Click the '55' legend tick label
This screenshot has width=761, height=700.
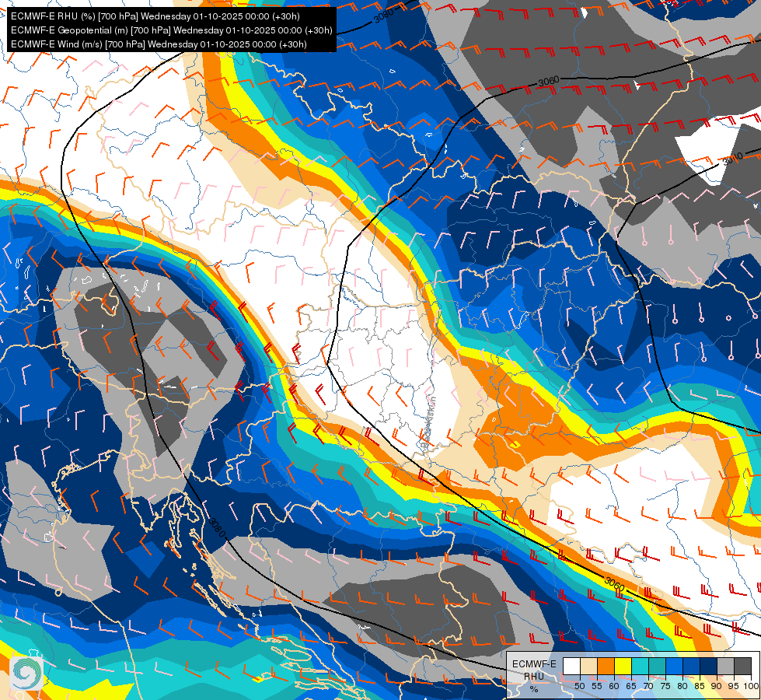pos(596,686)
